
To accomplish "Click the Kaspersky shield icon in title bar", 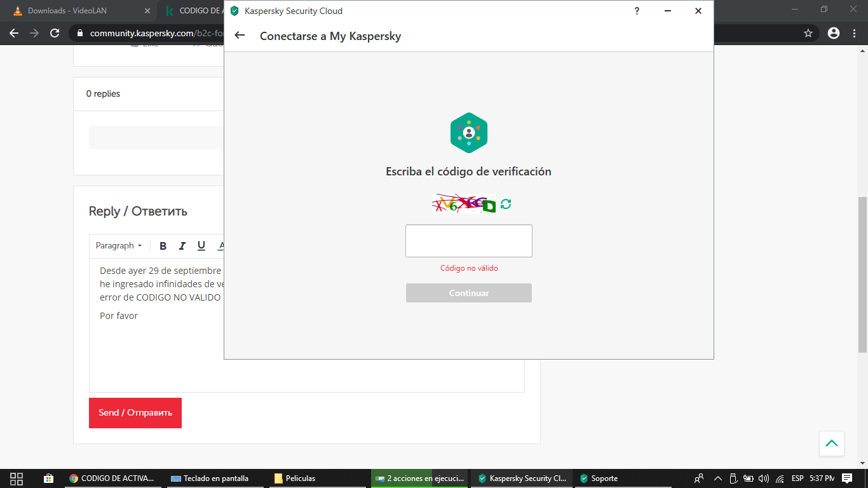I will pyautogui.click(x=234, y=11).
